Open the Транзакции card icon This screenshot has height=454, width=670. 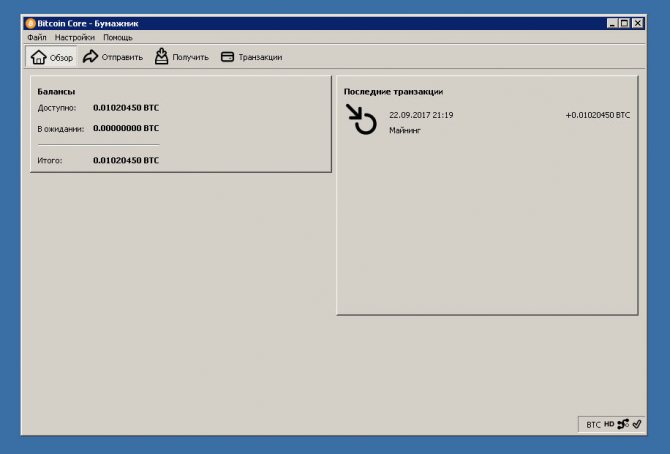[228, 57]
